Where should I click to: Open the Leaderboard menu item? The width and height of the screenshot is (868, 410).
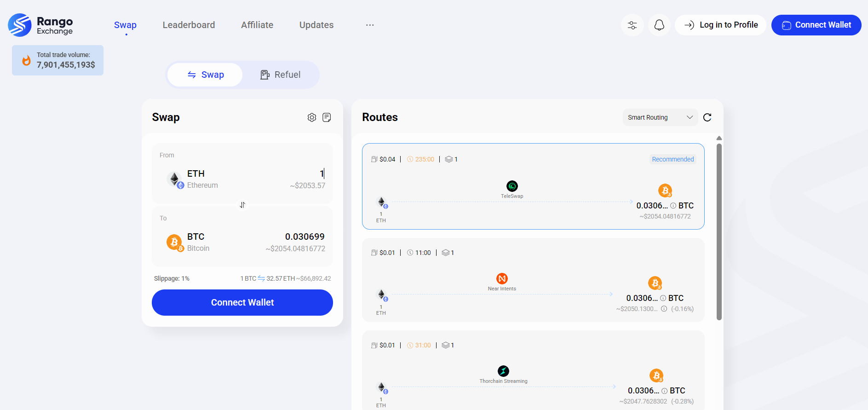pyautogui.click(x=189, y=25)
